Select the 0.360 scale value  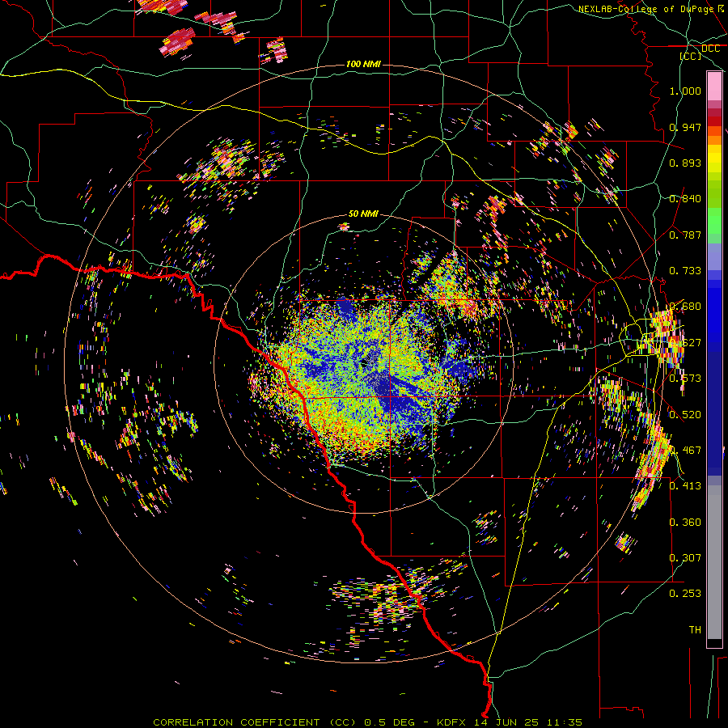(685, 523)
